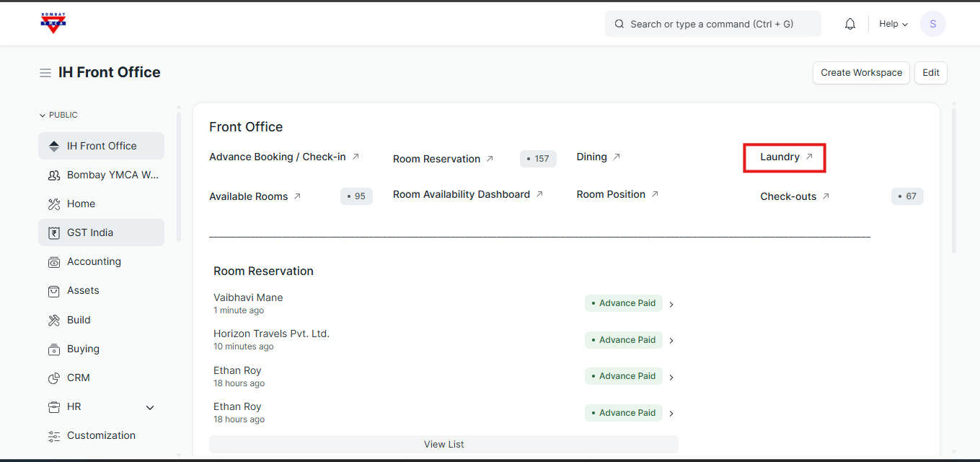Viewport: 980px width, 462px height.
Task: Expand the HR sidebar section
Action: coord(150,408)
